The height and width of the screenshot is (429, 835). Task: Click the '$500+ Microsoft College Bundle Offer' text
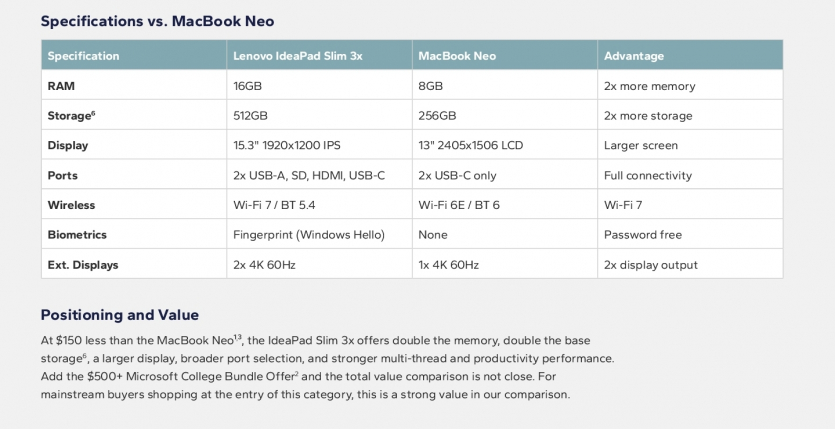[191, 376]
